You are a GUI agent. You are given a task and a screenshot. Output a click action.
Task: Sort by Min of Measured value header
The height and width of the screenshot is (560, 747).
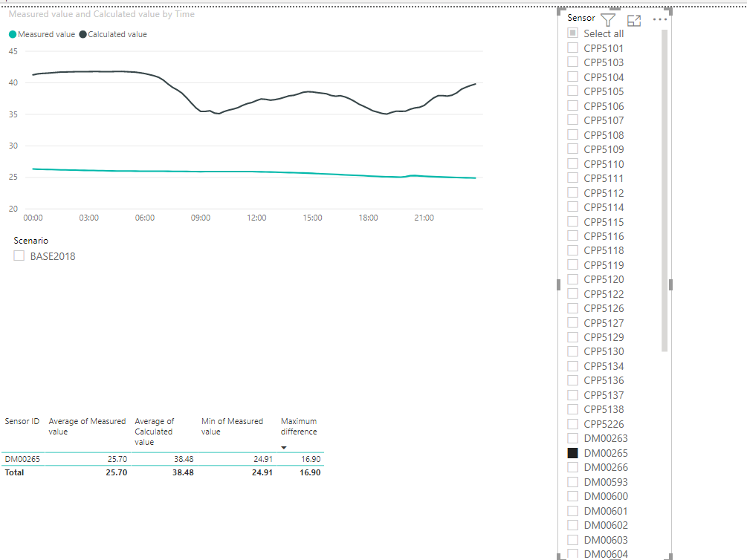(232, 426)
